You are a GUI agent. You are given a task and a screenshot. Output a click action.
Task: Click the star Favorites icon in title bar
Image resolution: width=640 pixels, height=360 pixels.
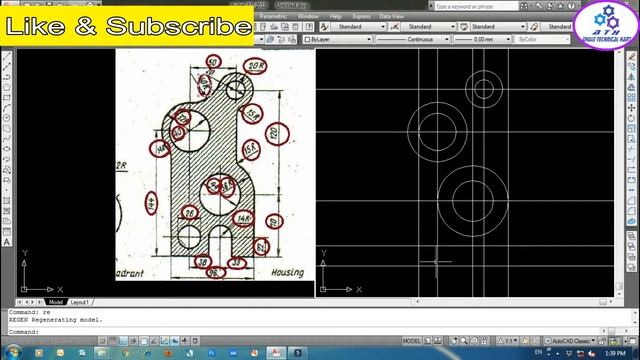coord(561,6)
